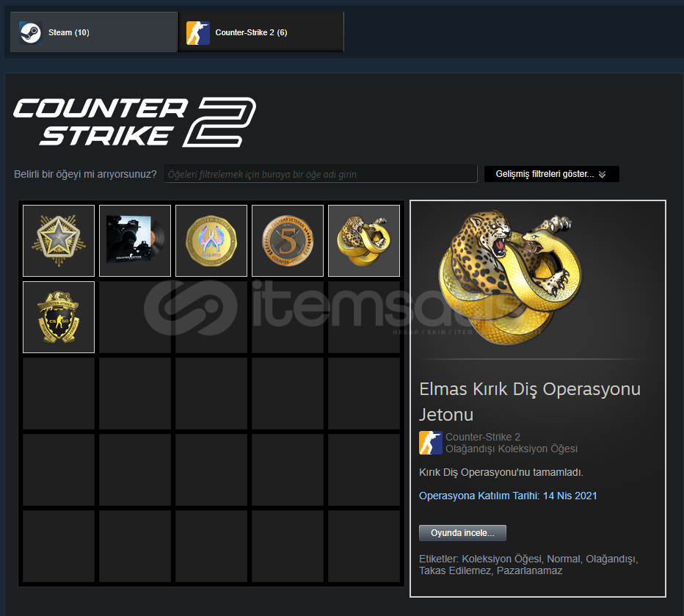
Task: Select the music kit vinyl record item
Action: (x=135, y=241)
